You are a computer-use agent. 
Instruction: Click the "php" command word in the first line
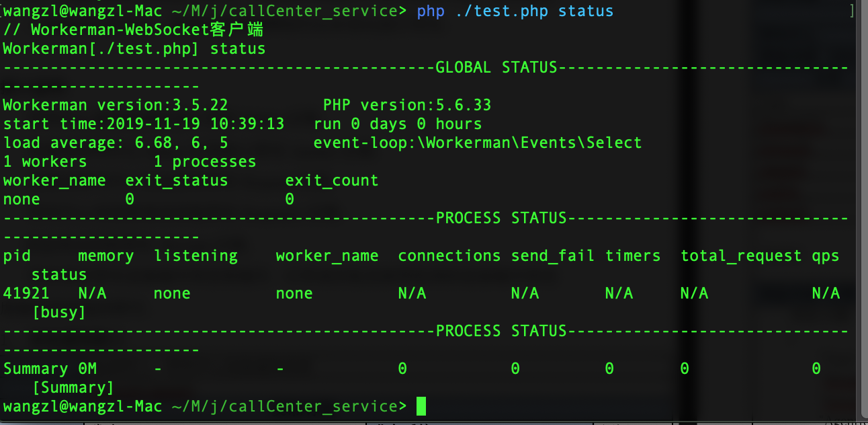point(431,11)
